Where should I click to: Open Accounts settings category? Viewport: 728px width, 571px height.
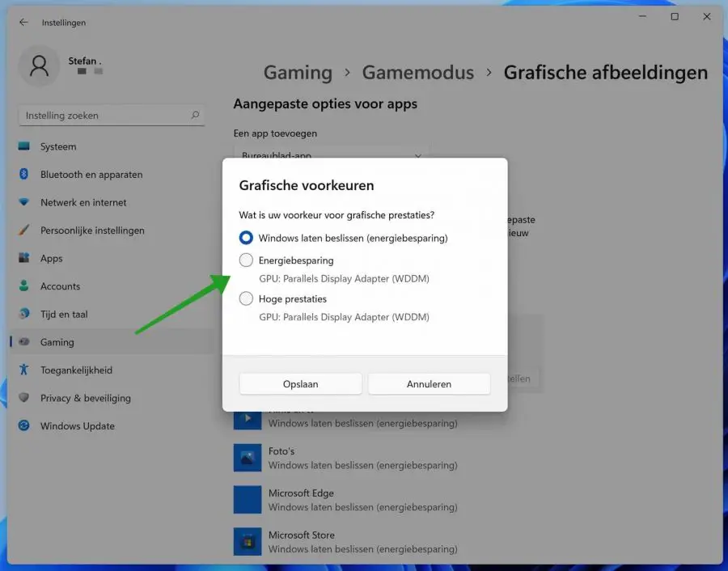[x=112, y=286]
